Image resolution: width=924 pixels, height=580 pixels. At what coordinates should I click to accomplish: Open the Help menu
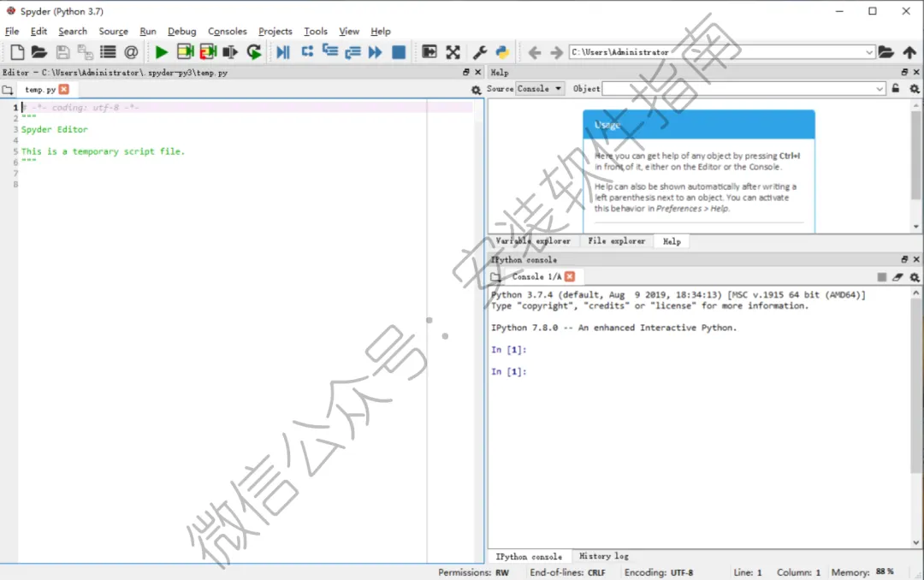(381, 32)
